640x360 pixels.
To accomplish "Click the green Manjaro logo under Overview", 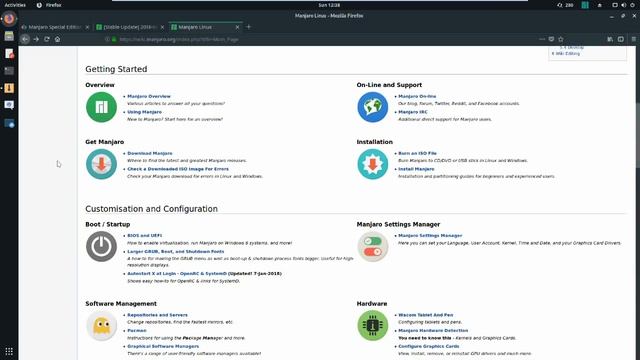I will [101, 107].
